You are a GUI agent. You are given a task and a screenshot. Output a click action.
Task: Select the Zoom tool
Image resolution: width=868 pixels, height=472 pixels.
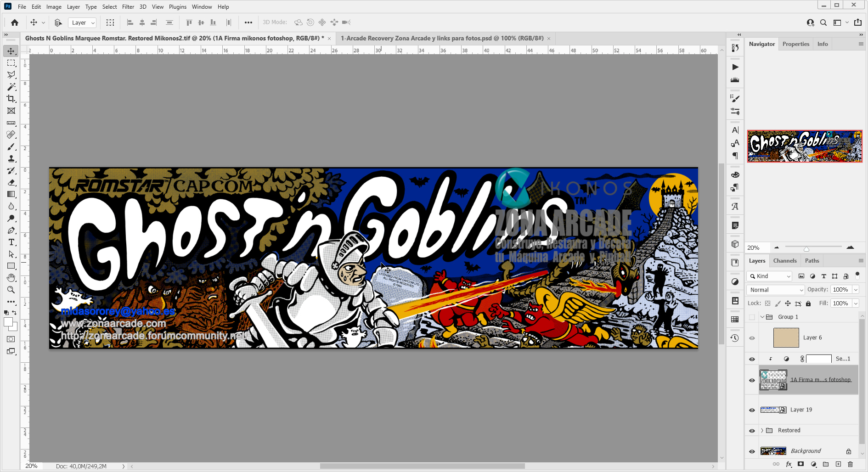pos(11,290)
